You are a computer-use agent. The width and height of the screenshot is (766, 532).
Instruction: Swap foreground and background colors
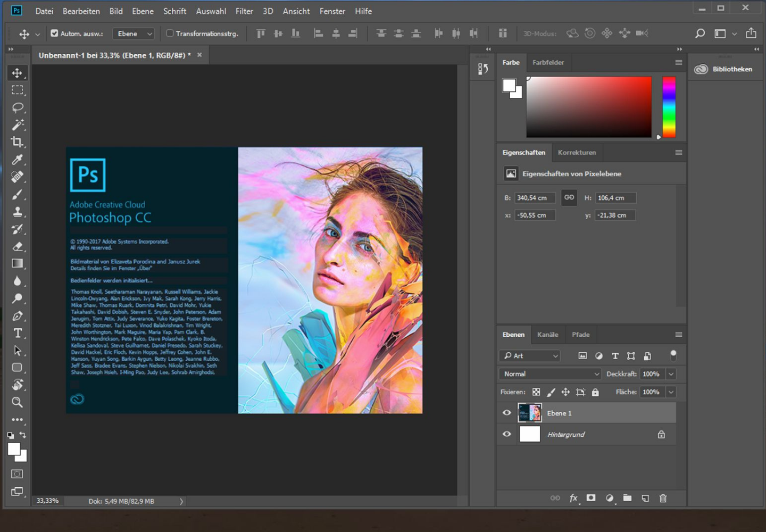(23, 435)
